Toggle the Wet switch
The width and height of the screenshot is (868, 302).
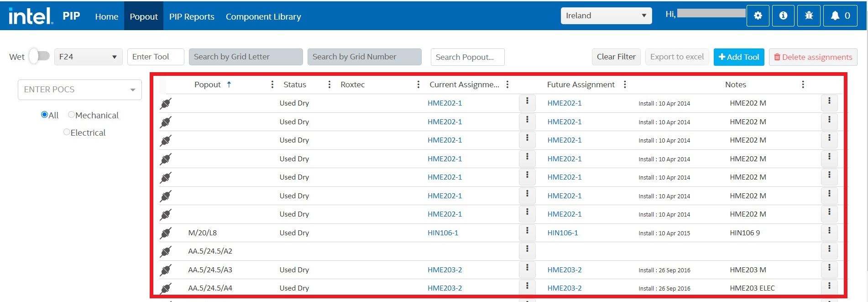(x=39, y=56)
